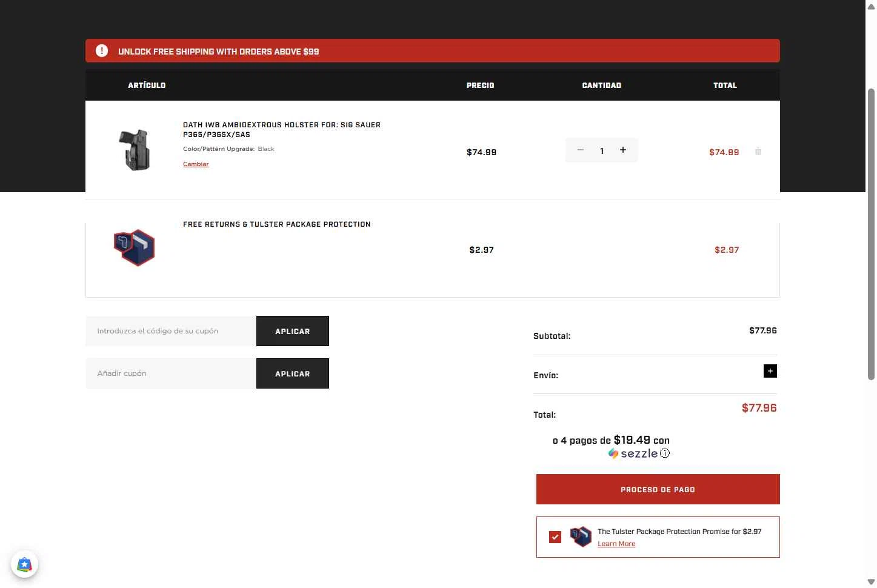Click the page scrollbar down arrow
This screenshot has width=877, height=588.
tap(871, 582)
